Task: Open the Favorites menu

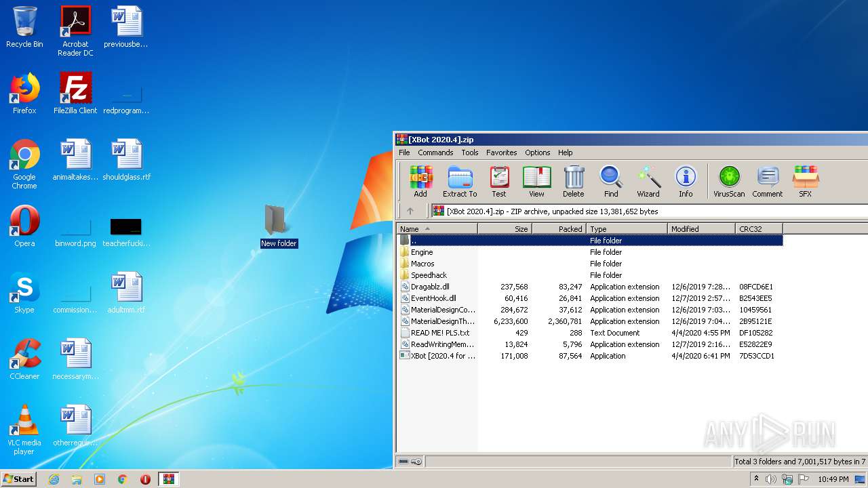Action: [x=501, y=152]
